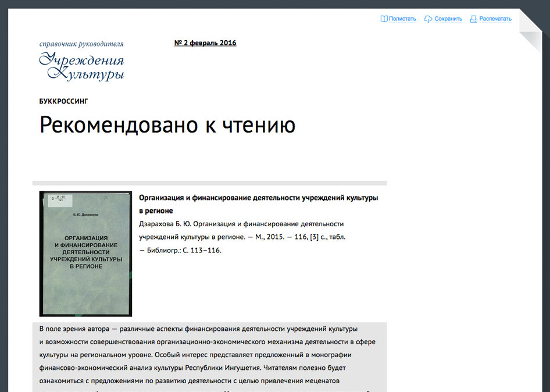
Task: Click the Рекомендовано к чтению headline
Action: tap(167, 125)
